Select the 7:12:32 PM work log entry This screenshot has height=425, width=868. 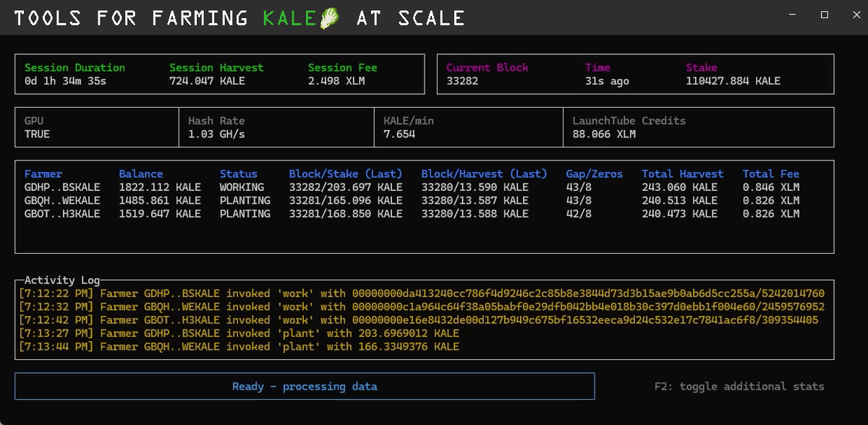[x=421, y=306]
